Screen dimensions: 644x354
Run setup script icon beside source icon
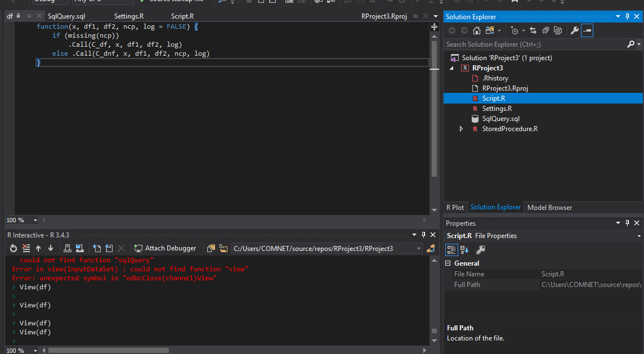[x=109, y=248]
